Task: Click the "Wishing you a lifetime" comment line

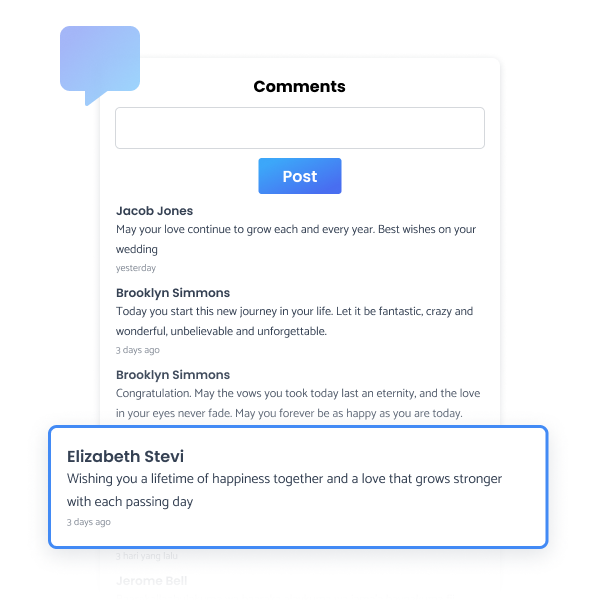Action: click(284, 479)
